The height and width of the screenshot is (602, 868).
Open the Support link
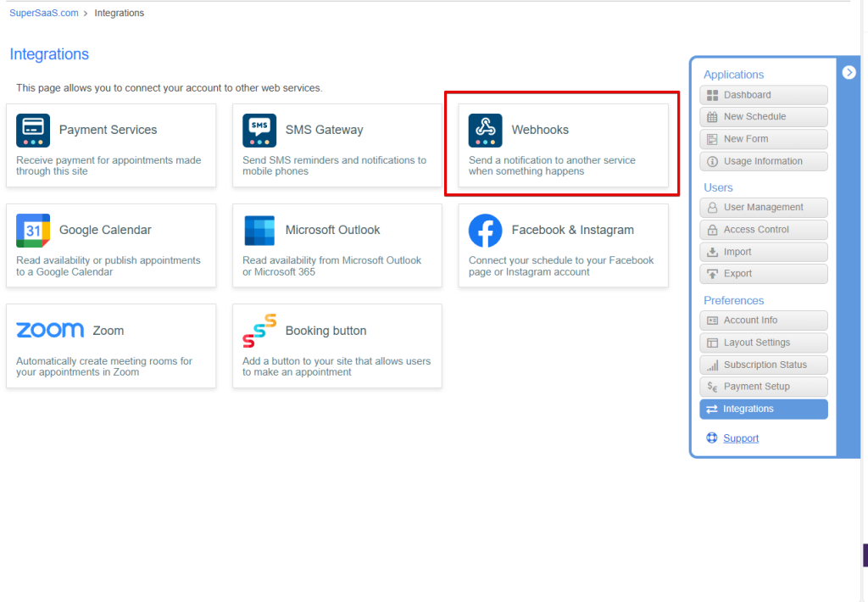(741, 438)
